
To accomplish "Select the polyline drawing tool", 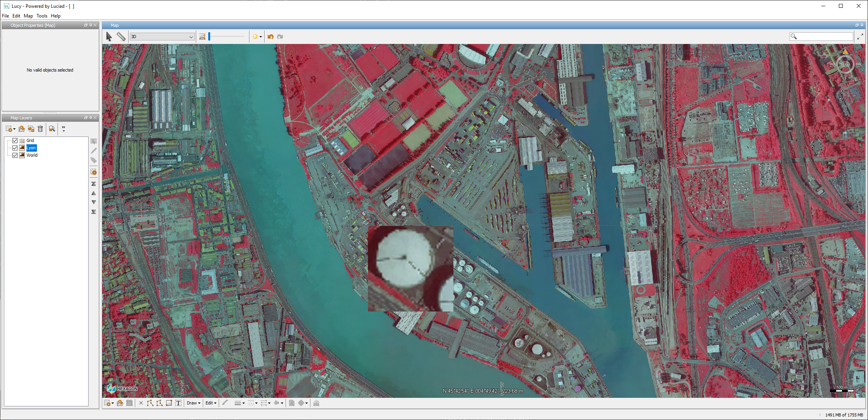I will click(150, 403).
